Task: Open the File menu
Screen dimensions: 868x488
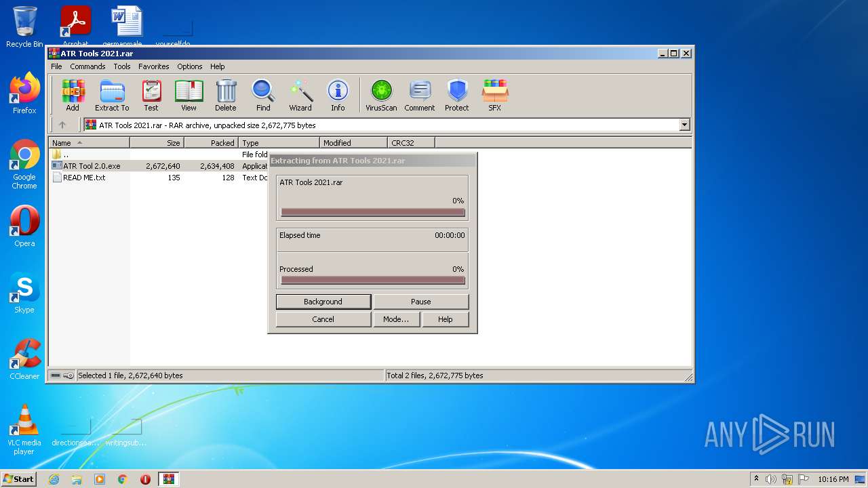Action: pyautogui.click(x=56, y=66)
